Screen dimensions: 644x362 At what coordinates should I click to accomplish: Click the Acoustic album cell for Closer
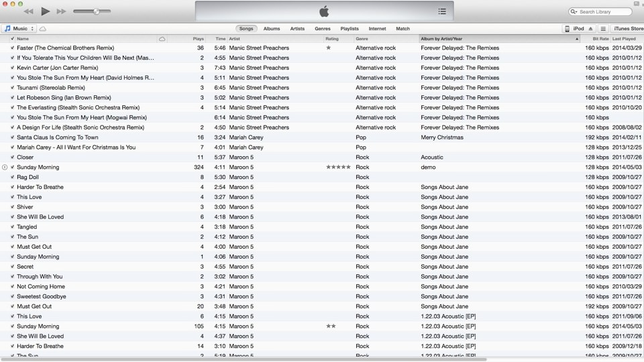coord(432,157)
